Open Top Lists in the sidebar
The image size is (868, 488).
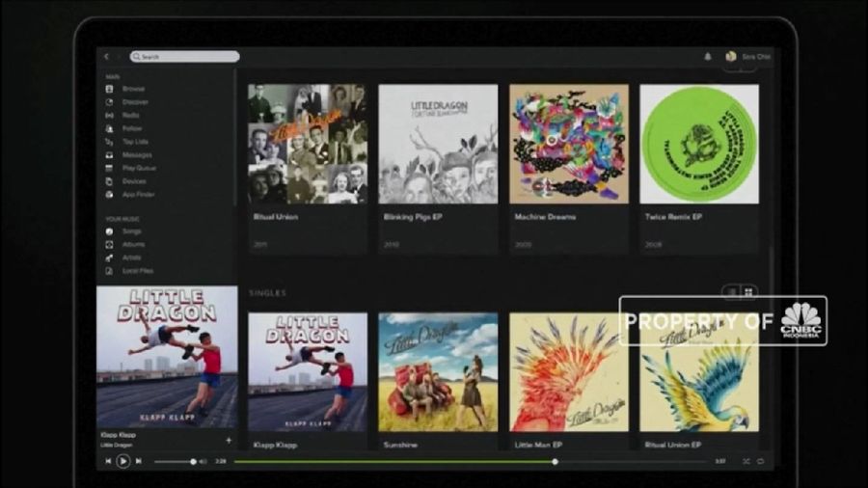(135, 142)
